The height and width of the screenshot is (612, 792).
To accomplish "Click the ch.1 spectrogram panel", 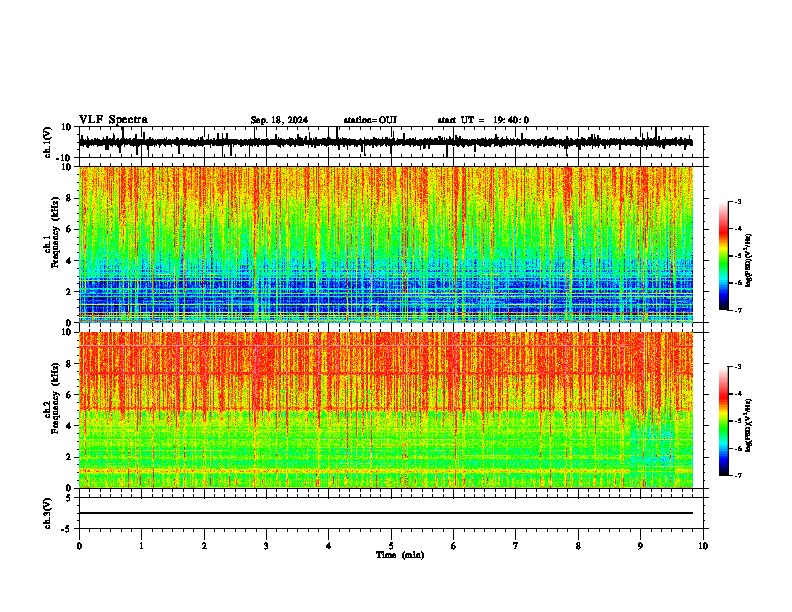I will pyautogui.click(x=385, y=244).
